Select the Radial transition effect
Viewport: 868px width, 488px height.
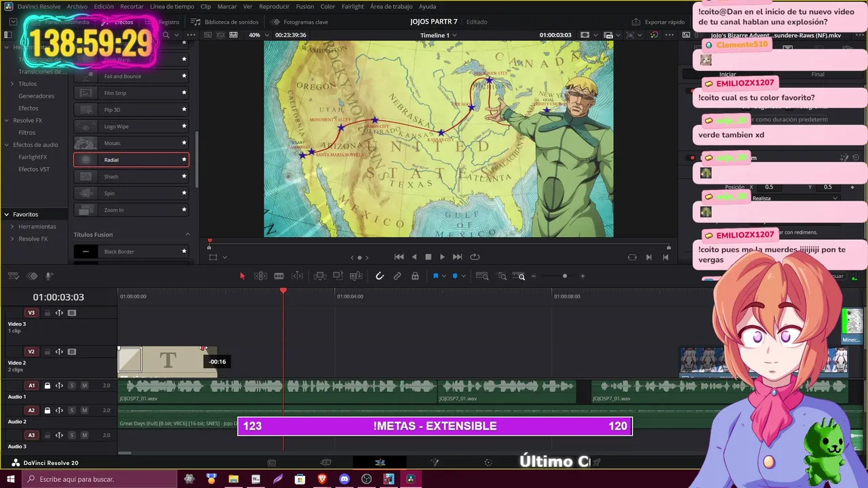[x=131, y=160]
